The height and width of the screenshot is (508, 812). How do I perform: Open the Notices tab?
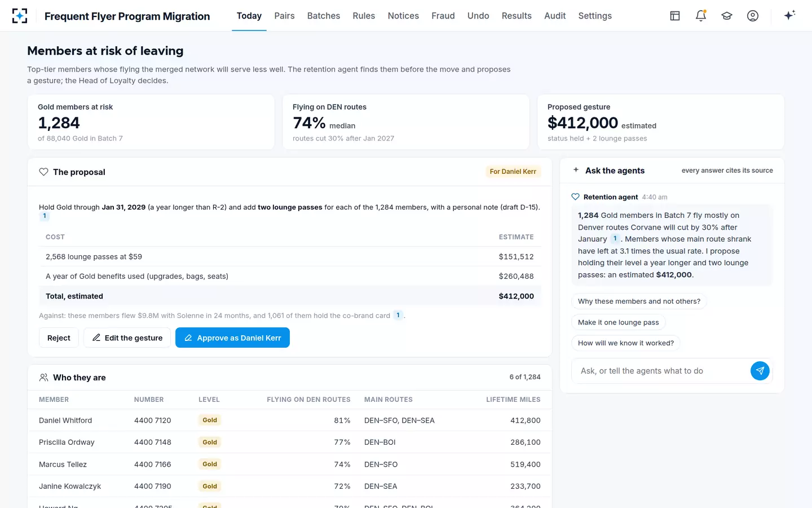point(403,16)
